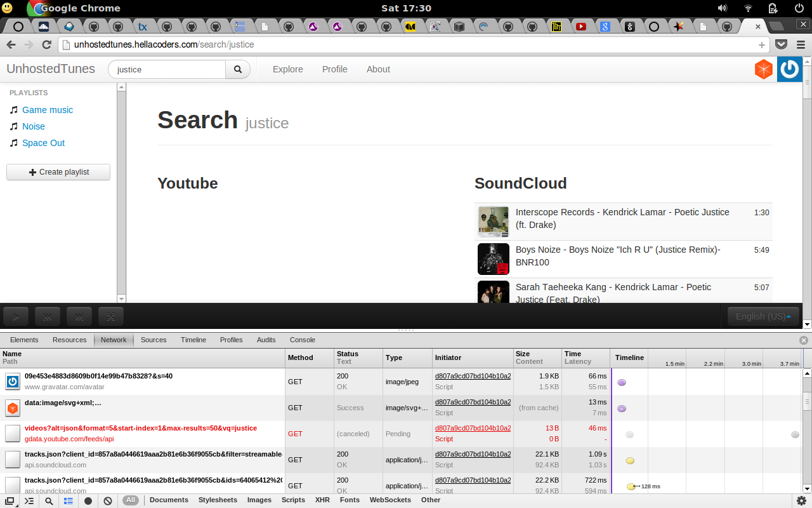Image resolution: width=812 pixels, height=508 pixels.
Task: Enable the XHR network filter
Action: click(x=322, y=500)
